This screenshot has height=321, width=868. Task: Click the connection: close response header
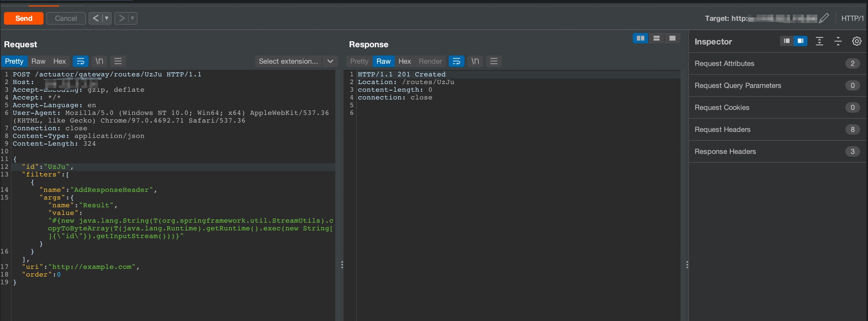pyautogui.click(x=395, y=97)
